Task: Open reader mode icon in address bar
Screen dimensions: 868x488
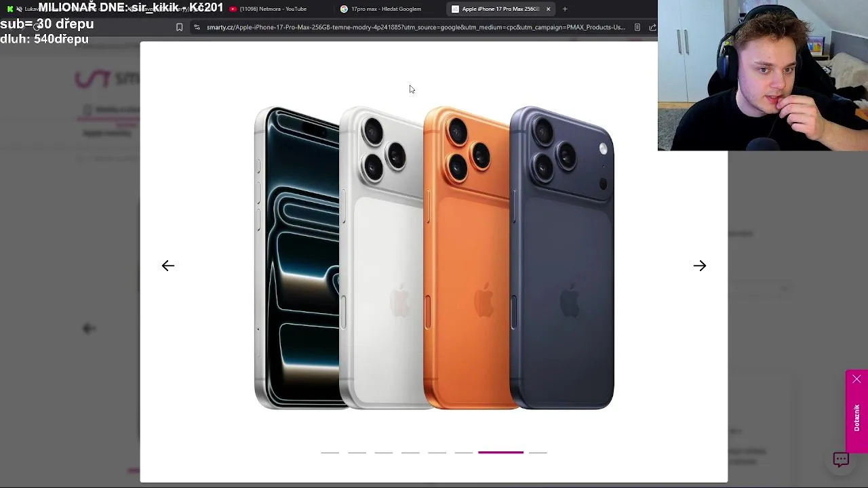Action: (637, 27)
